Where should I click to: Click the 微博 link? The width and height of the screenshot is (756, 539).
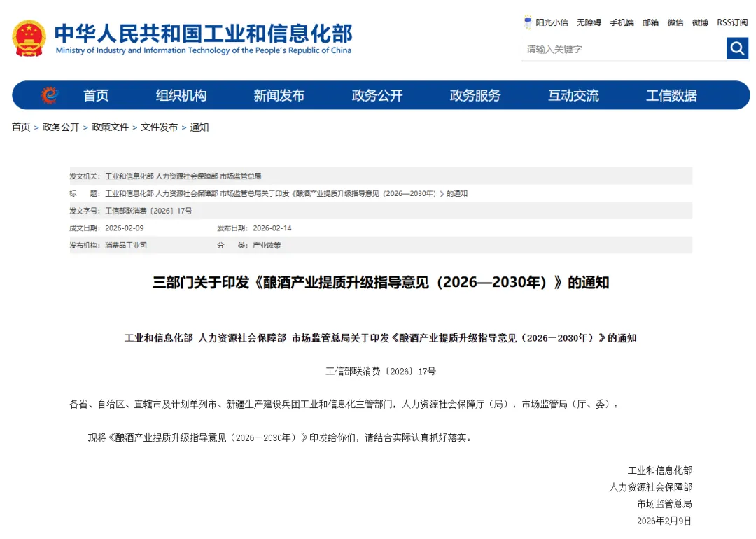coord(700,22)
